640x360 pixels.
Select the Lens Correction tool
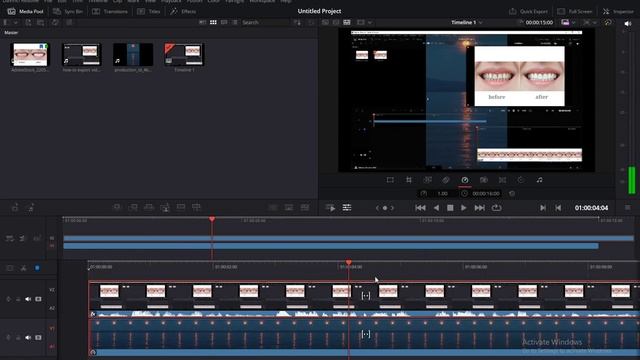pyautogui.click(x=502, y=180)
